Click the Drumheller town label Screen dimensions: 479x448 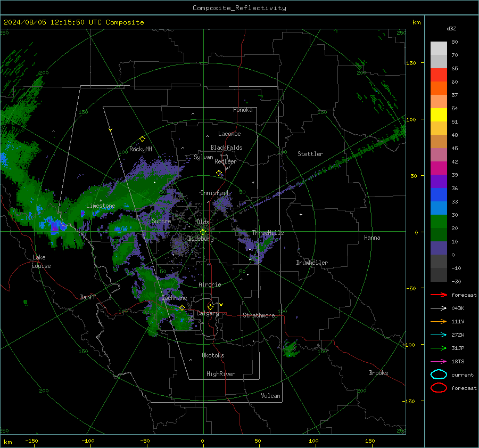pyautogui.click(x=312, y=263)
